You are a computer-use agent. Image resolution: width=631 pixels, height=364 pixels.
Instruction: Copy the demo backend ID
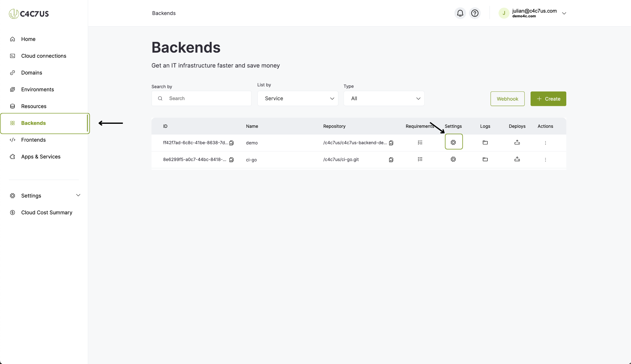pos(231,143)
